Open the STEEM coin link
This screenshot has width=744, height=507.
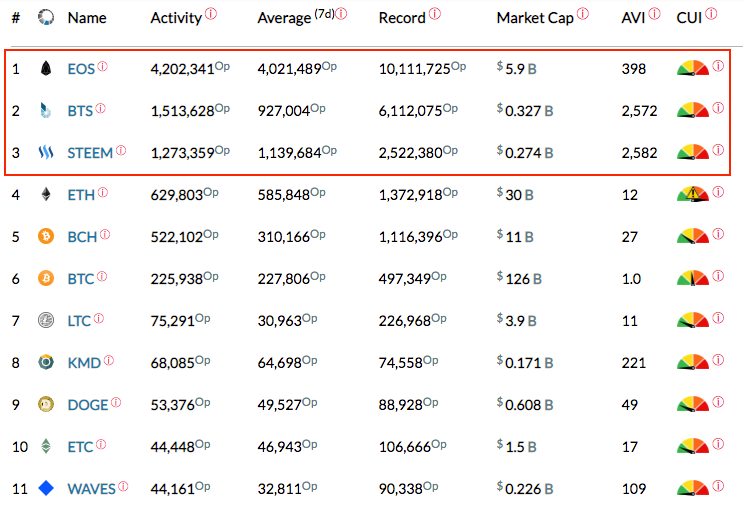90,153
